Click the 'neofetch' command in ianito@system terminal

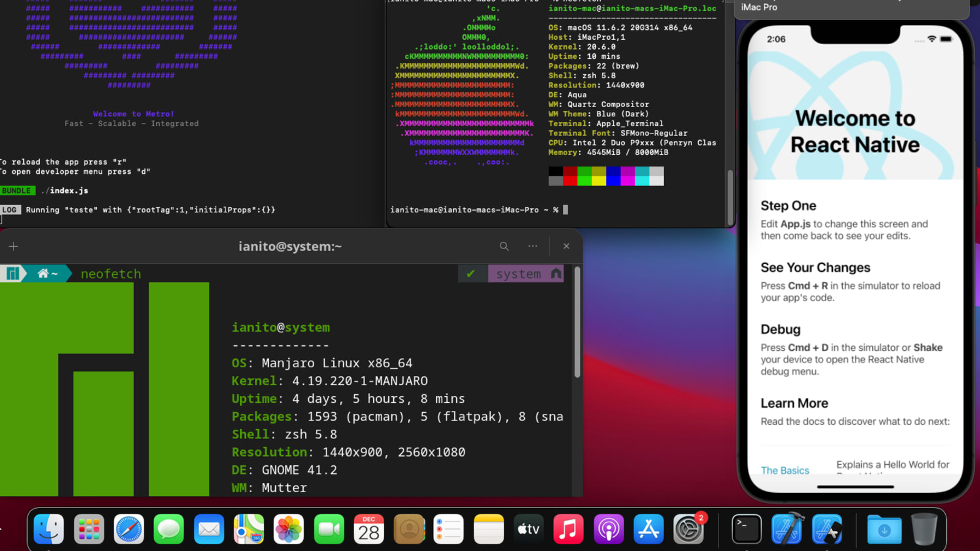(111, 274)
